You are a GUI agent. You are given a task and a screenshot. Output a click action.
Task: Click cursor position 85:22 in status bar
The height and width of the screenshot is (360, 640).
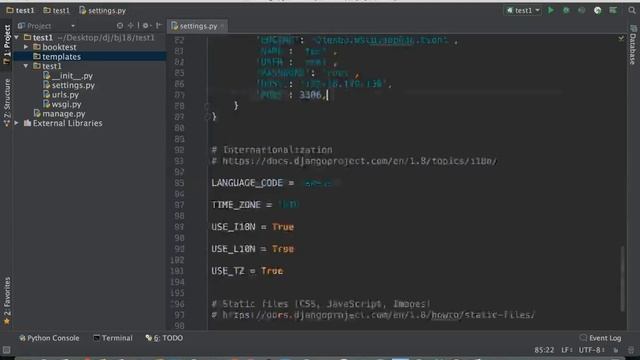pyautogui.click(x=544, y=350)
